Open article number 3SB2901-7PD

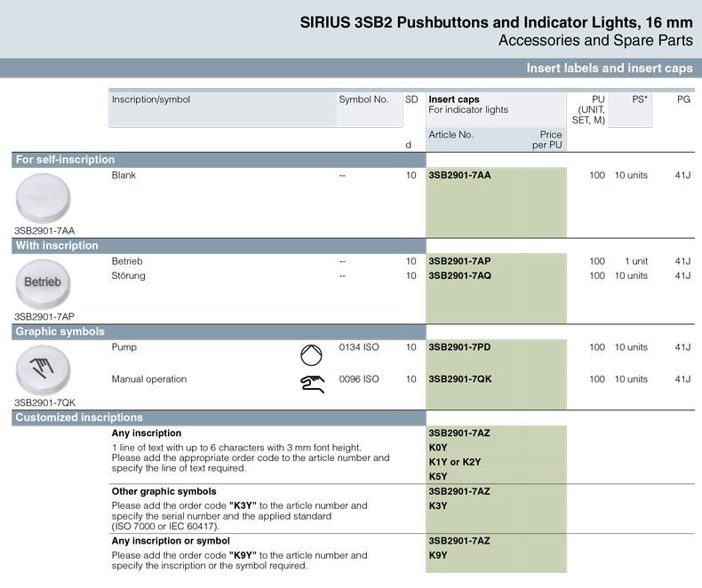click(459, 347)
